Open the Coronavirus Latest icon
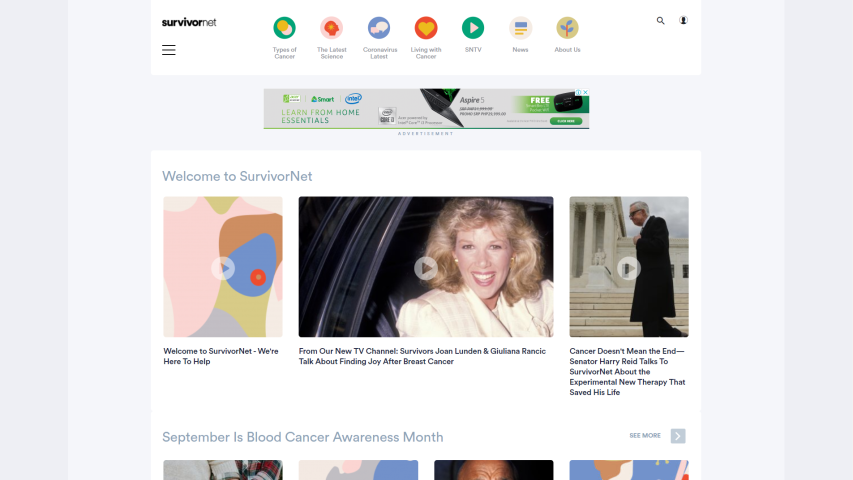 point(379,28)
